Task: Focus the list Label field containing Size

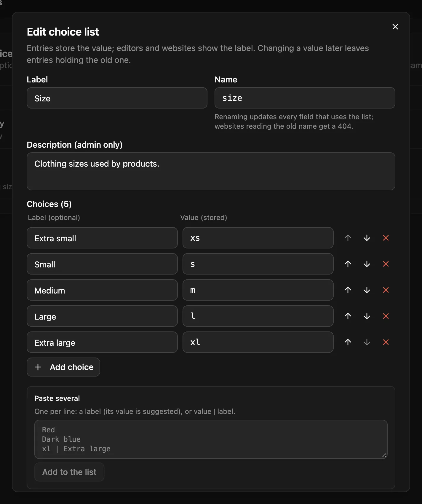Action: click(x=117, y=98)
